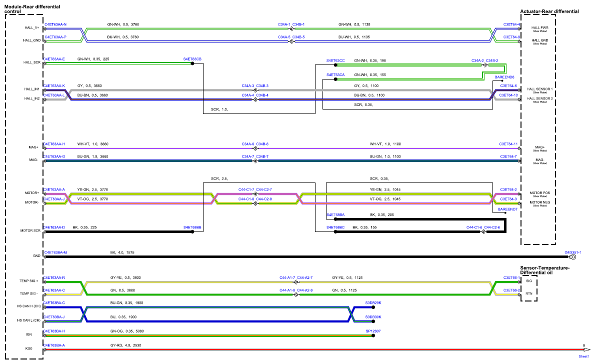Select wire label "BK, 4.0, 1575"
The image size is (595, 364).
[x=122, y=252]
